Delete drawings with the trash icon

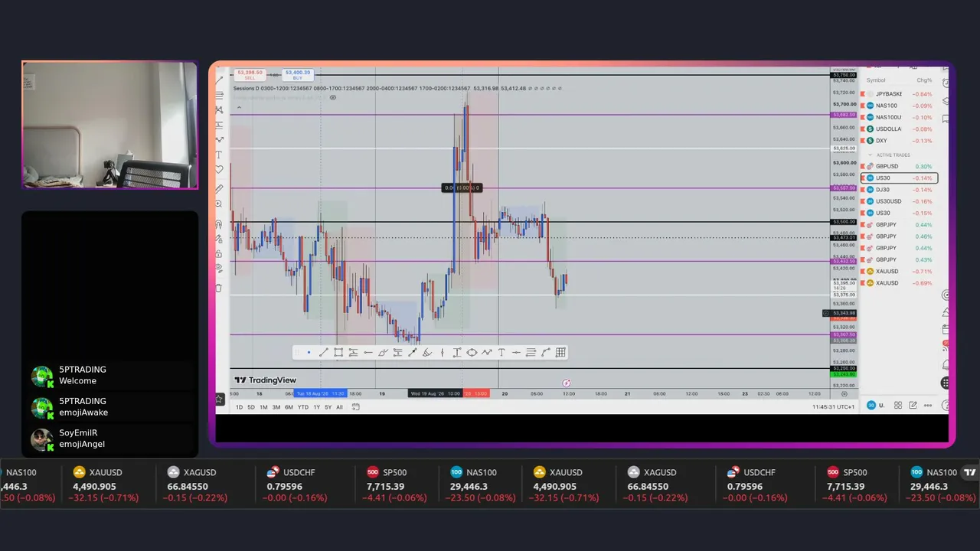point(219,288)
